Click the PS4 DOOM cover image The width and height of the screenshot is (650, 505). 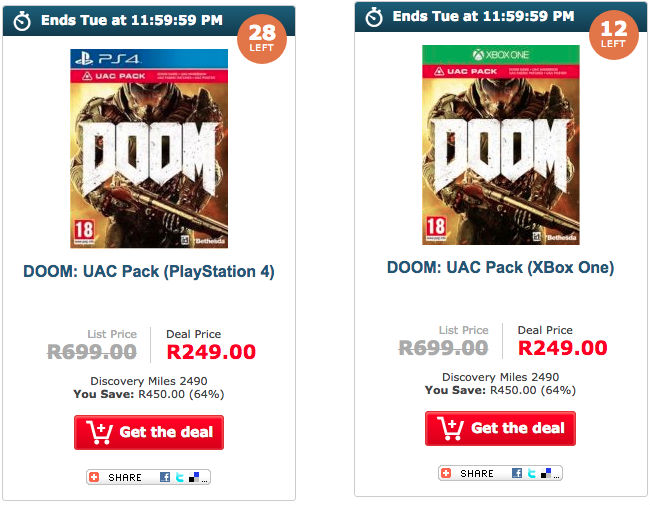point(149,148)
